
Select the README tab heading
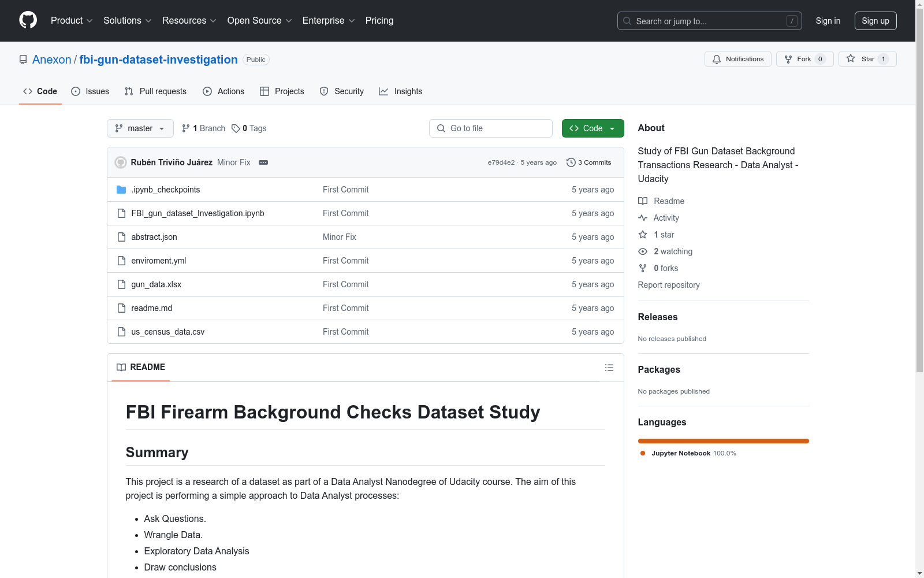(x=141, y=367)
